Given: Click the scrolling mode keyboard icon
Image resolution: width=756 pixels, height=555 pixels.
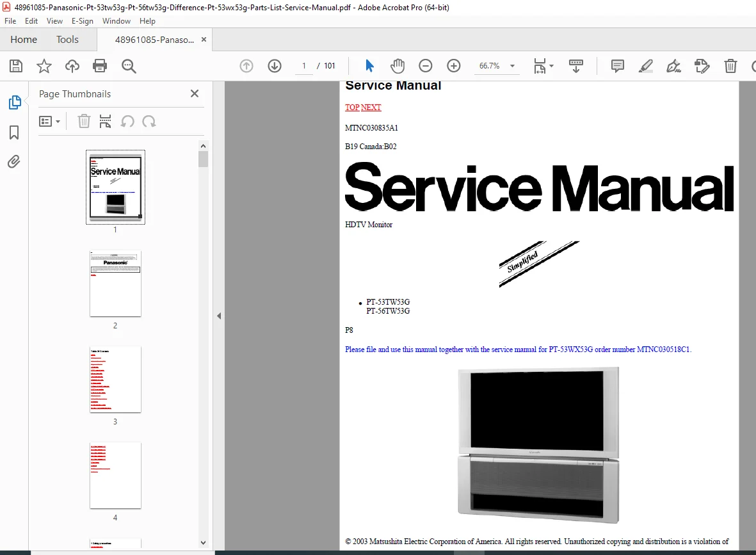Looking at the screenshot, I should 576,66.
